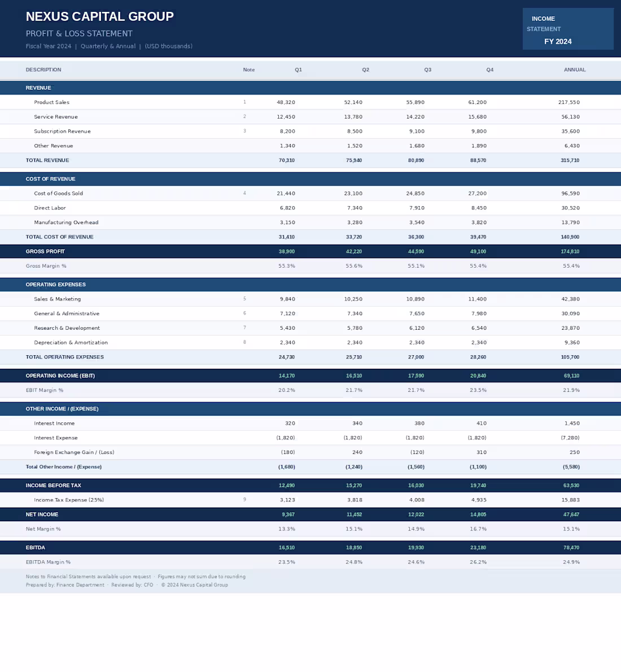Click the Interest Income row label
The image size is (621, 672).
click(x=54, y=424)
